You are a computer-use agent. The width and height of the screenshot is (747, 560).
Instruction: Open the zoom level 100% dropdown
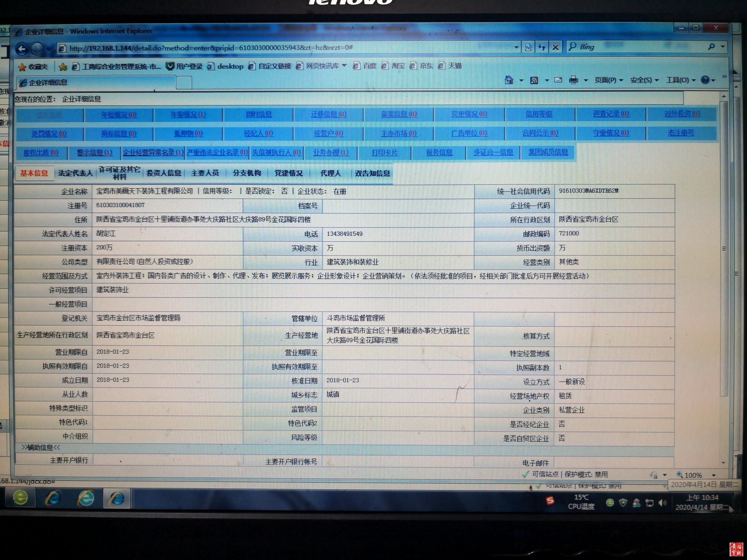pyautogui.click(x=714, y=475)
